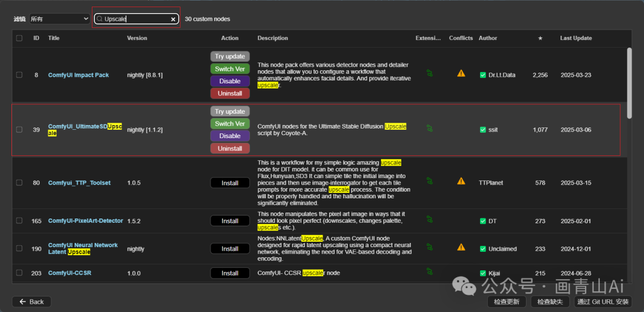Go Back with the arrow button
Screen dimensions: 644x312
pyautogui.click(x=32, y=302)
